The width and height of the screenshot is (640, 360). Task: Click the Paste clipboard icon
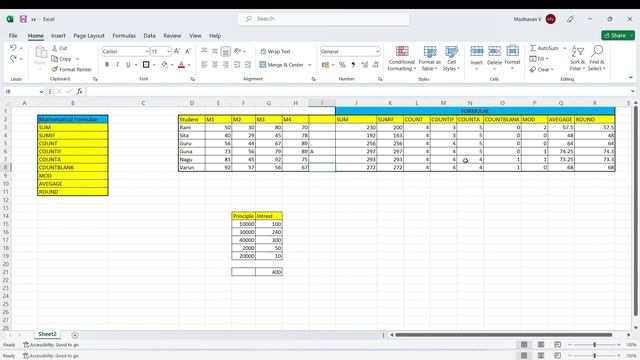coord(40,52)
